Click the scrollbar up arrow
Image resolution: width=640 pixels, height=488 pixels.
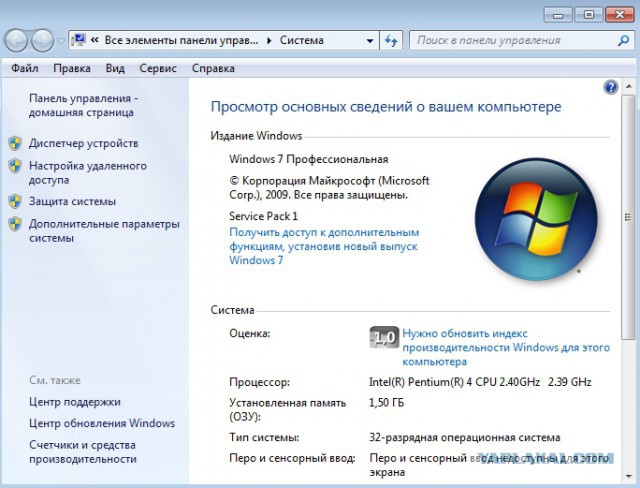pyautogui.click(x=629, y=86)
